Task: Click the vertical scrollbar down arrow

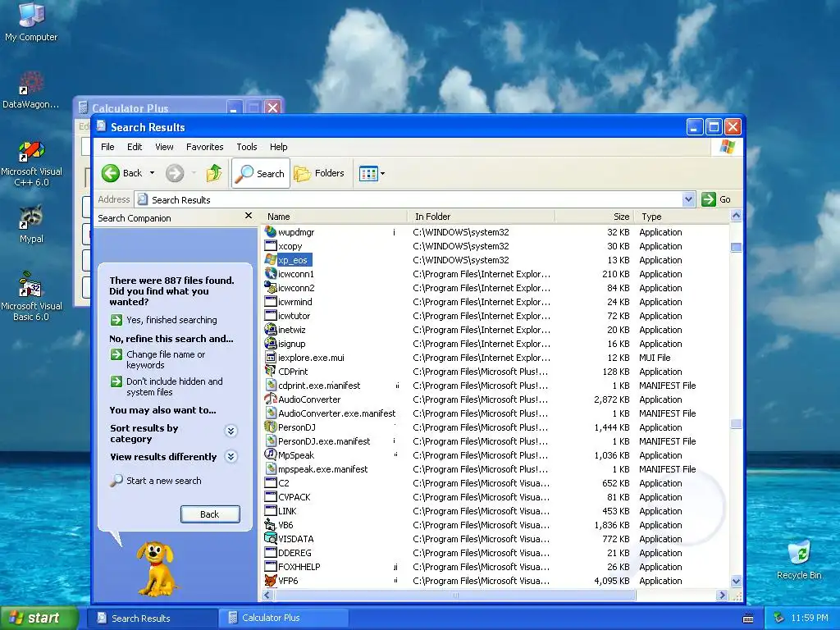Action: 736,582
